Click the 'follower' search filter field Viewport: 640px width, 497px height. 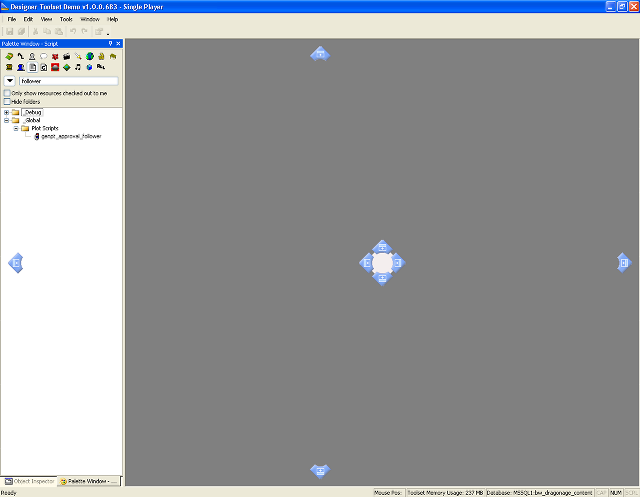(68, 81)
